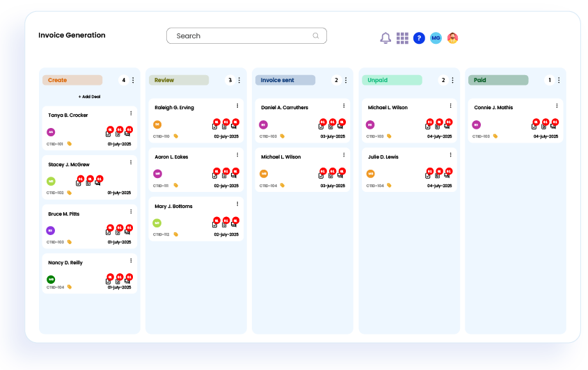Click the MG user avatar in header

(x=436, y=38)
